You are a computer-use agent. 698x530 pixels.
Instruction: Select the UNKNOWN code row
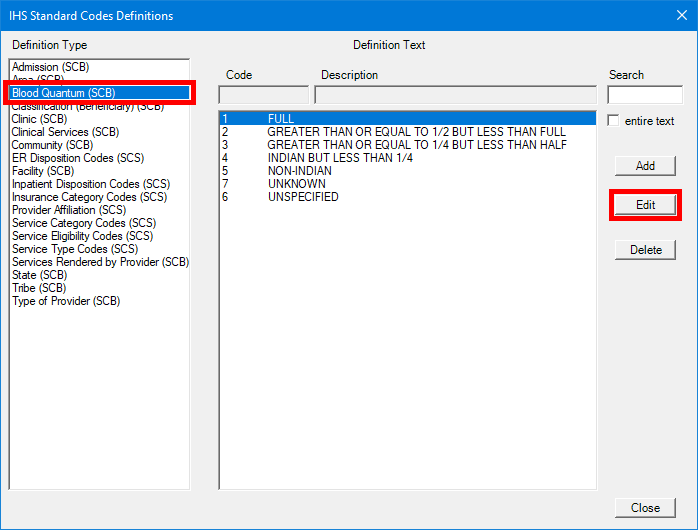(296, 184)
